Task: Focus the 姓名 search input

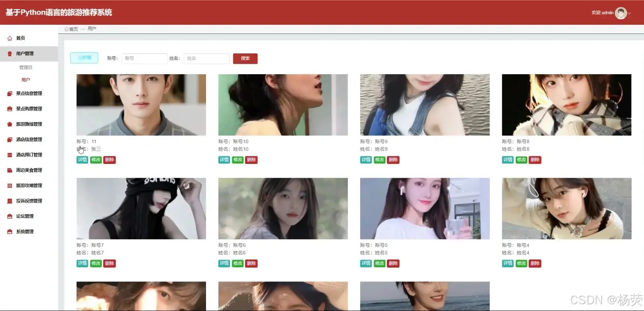Action: 207,58
